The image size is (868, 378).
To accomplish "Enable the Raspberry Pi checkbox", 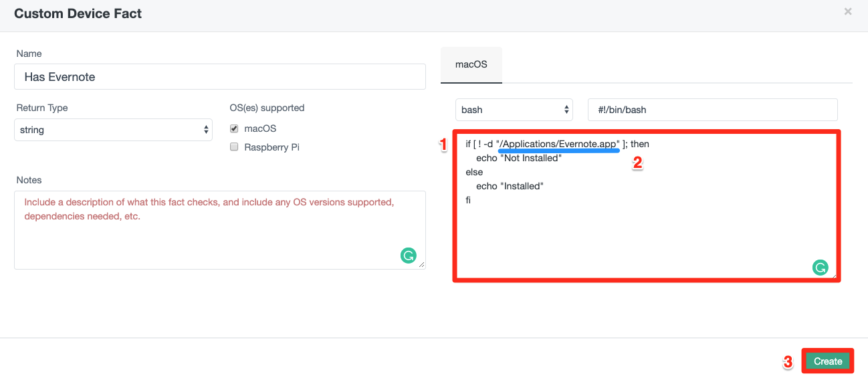I will point(234,147).
